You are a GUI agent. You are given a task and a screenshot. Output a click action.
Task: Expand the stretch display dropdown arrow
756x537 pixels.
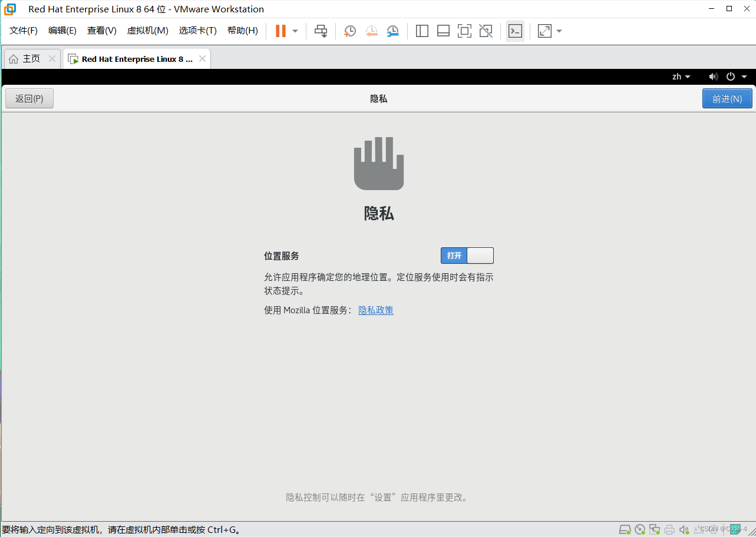[x=559, y=31]
